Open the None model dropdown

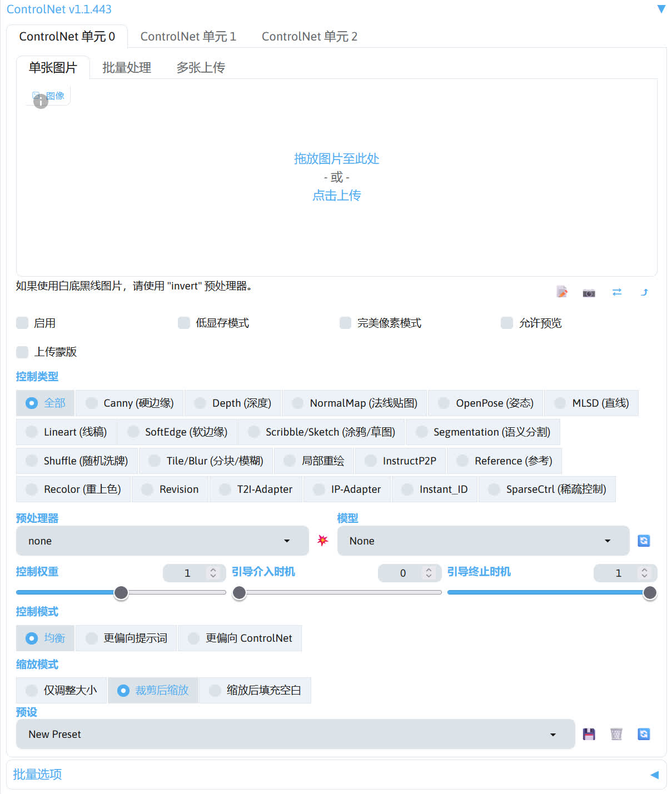(482, 540)
